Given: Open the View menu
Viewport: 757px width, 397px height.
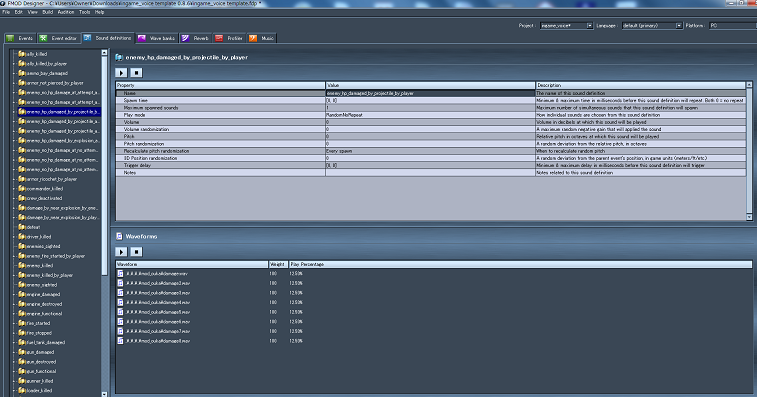Looking at the screenshot, I should click(x=32, y=12).
